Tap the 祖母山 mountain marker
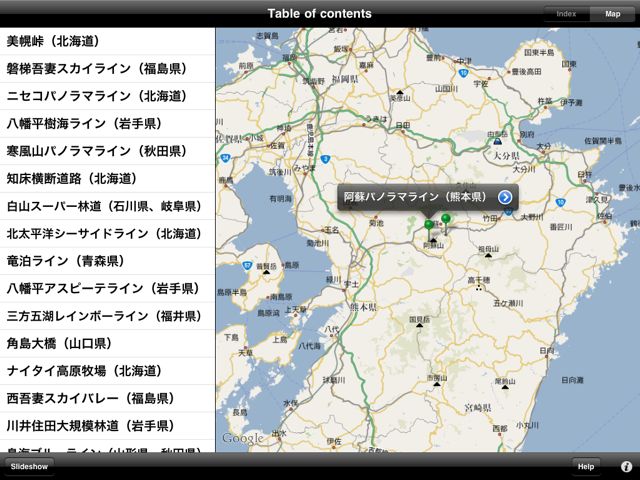 pyautogui.click(x=488, y=255)
